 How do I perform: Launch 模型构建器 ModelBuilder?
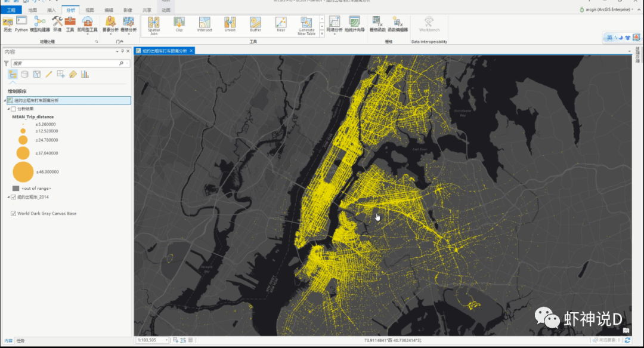[x=40, y=24]
